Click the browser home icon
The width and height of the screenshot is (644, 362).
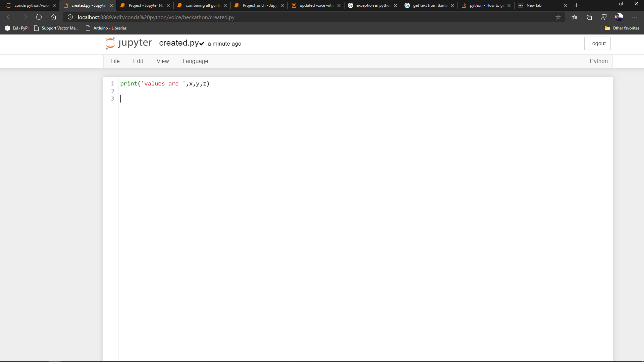54,17
